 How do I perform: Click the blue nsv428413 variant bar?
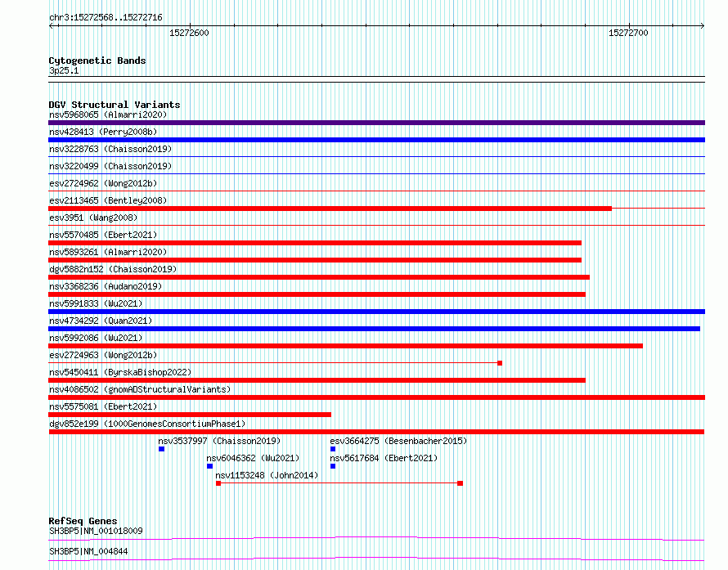tap(376, 140)
